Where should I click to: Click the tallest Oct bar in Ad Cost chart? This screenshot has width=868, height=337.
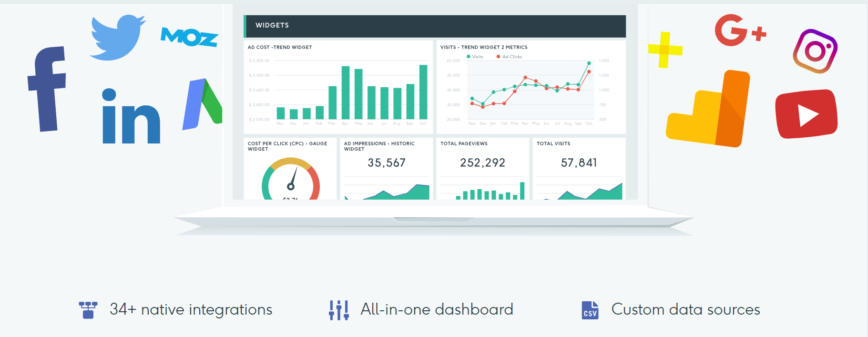(x=423, y=92)
